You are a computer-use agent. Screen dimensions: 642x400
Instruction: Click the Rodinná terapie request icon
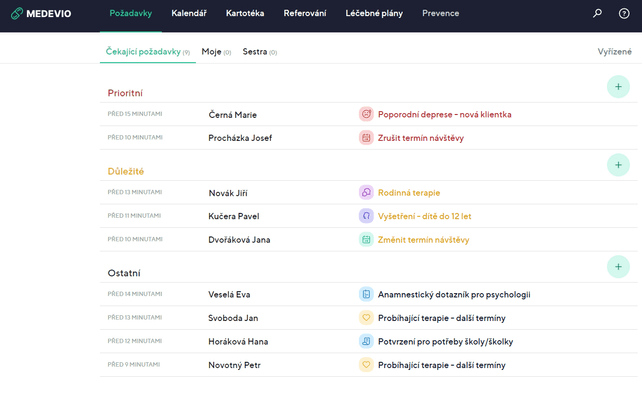[366, 192]
